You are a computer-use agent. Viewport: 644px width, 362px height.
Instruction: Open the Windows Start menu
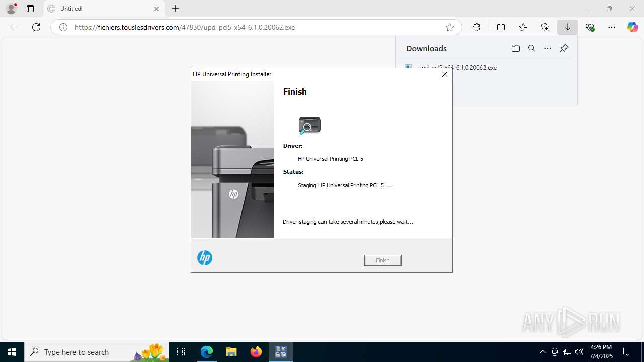(x=12, y=352)
